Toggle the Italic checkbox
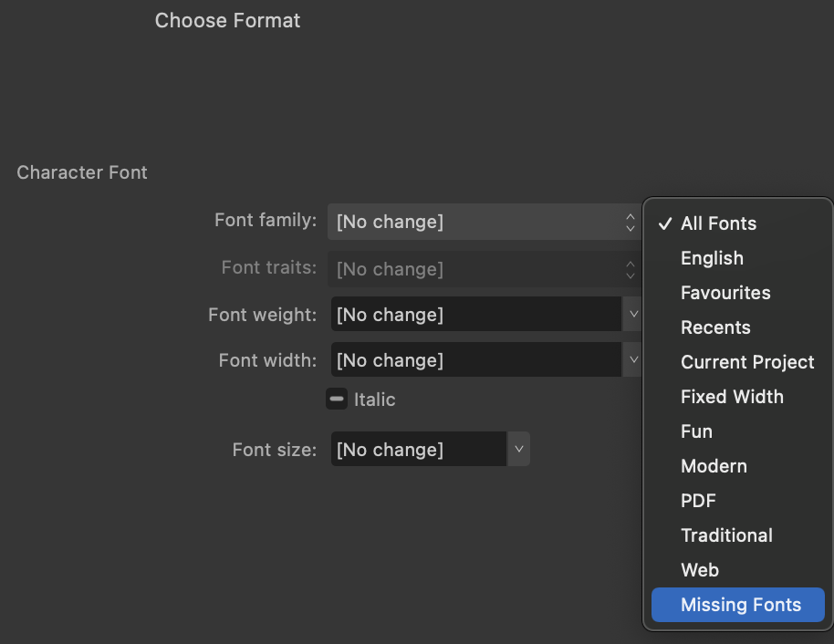The image size is (834, 644). (335, 399)
